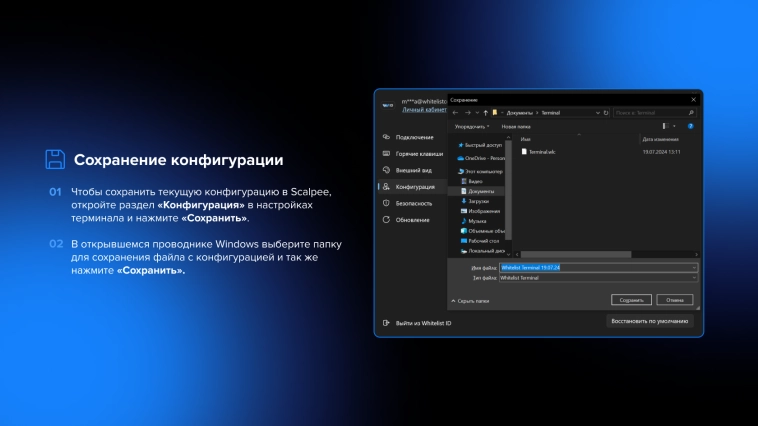
Task: Open the Обновление section
Action: click(412, 220)
